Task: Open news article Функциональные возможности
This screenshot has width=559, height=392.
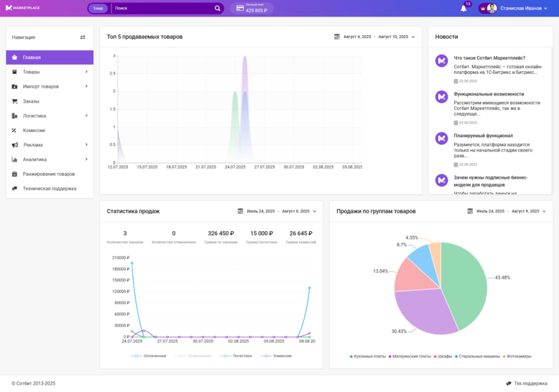Action: [489, 94]
